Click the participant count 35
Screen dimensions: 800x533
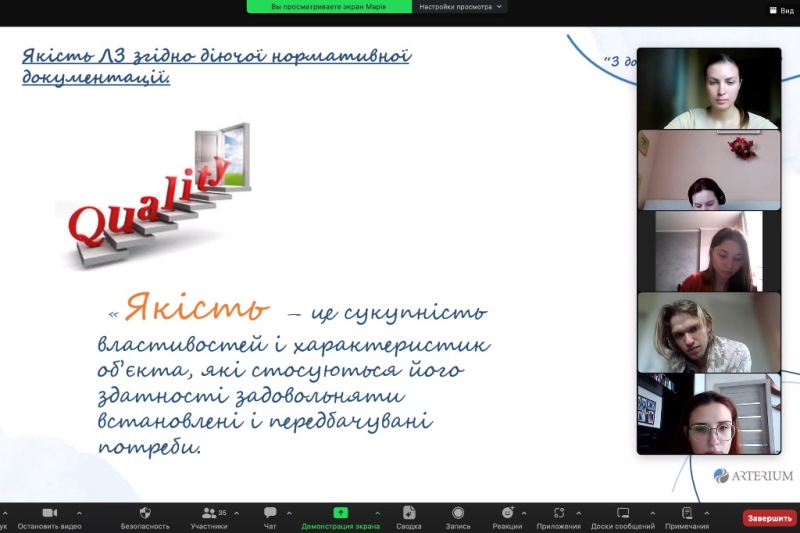point(222,512)
